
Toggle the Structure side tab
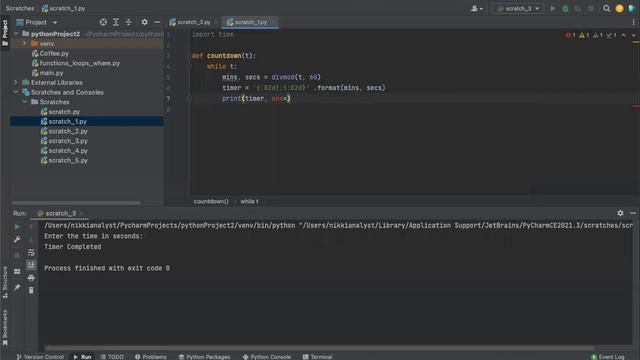5,282
